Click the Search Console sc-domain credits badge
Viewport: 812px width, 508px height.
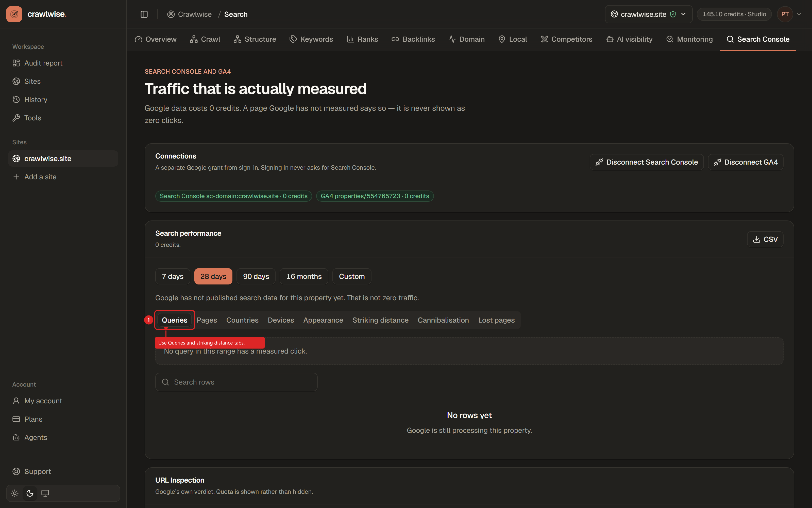coord(233,196)
